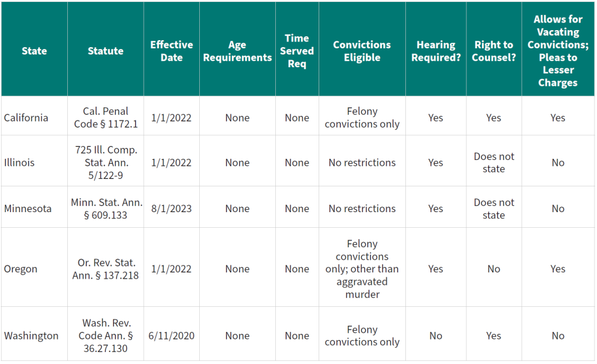Click the Minn. Stat. Ann. § 609.133 cell
Screen dimensions: 597x364
106,208
